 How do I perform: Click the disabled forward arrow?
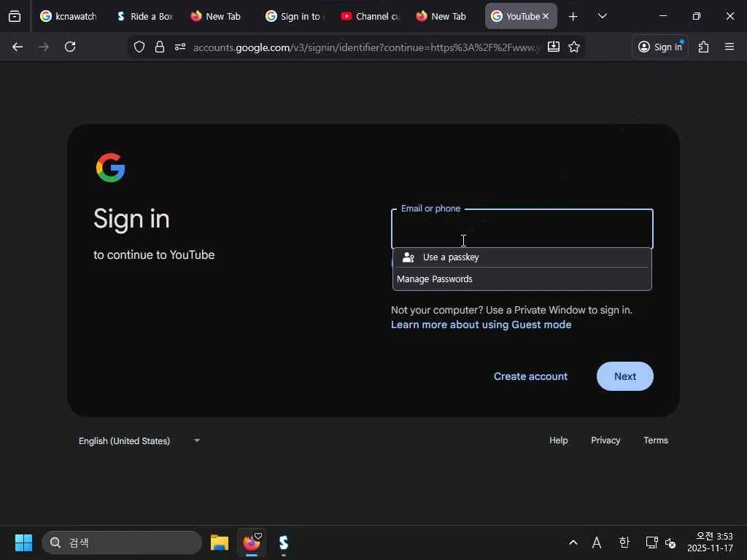coord(44,47)
